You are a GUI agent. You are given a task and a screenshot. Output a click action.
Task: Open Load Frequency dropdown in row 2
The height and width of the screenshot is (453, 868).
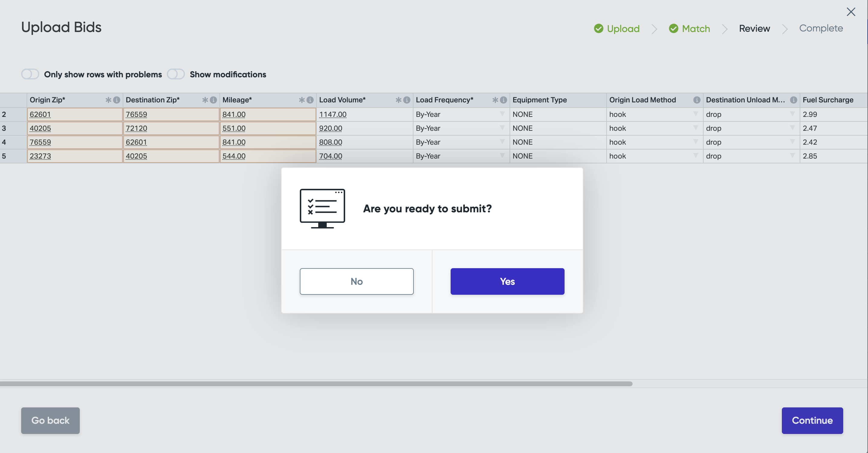[502, 114]
